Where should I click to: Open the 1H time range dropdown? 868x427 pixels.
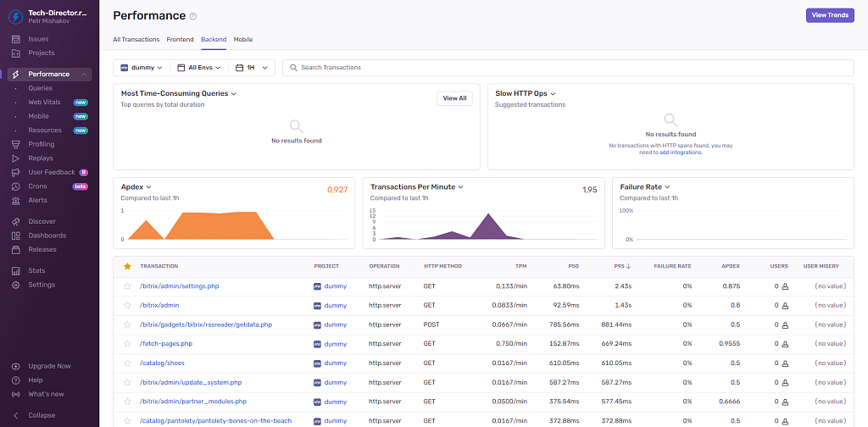click(252, 68)
